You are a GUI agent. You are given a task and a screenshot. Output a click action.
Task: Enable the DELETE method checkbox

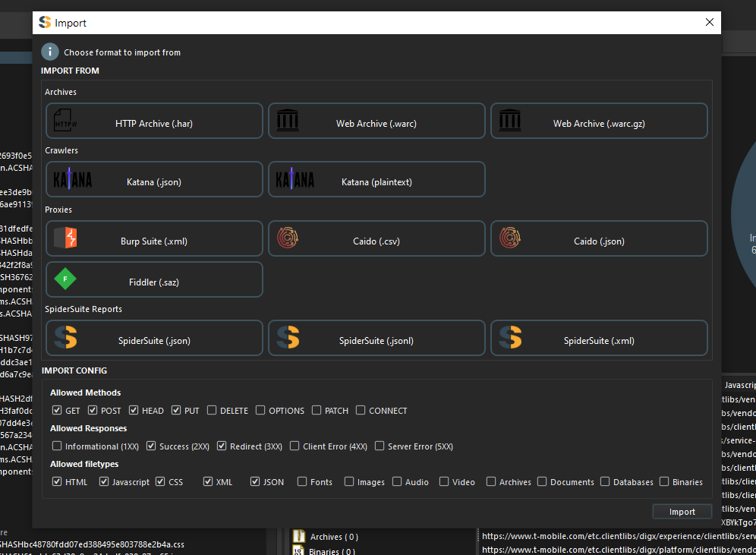point(212,410)
